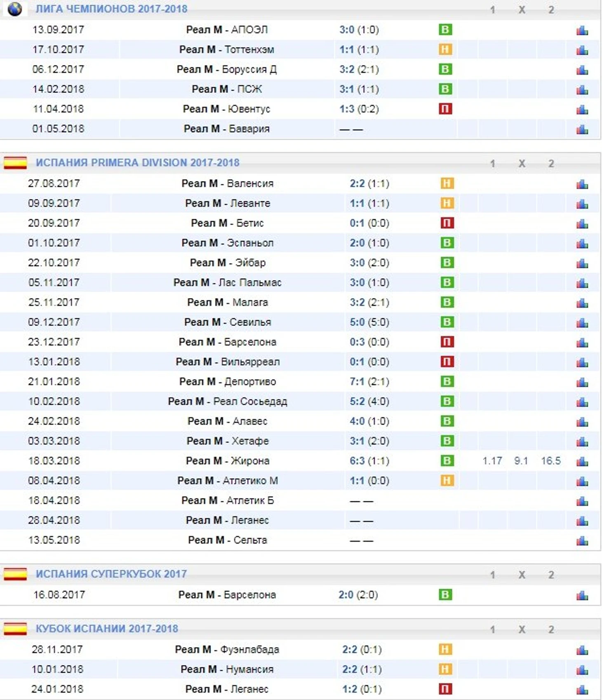Click stats chart icon for Реал М - Бетис
Image resolution: width=602 pixels, height=700 pixels.
click(x=582, y=223)
